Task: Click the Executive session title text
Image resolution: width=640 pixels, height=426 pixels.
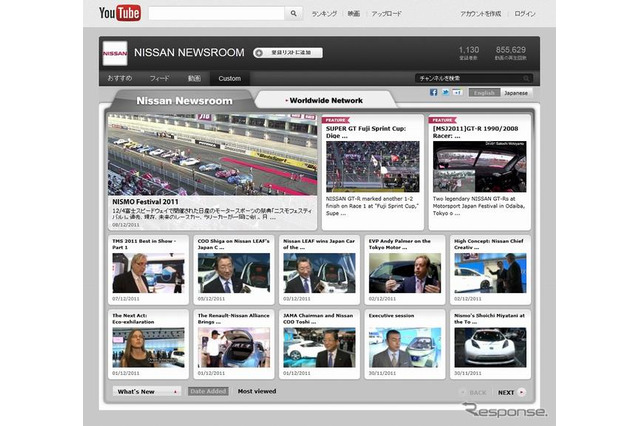Action: coord(391,315)
